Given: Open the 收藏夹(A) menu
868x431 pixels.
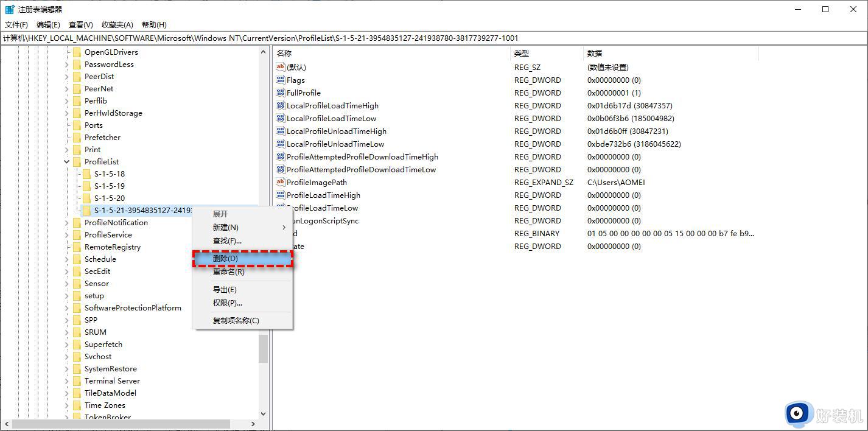Looking at the screenshot, I should (117, 25).
